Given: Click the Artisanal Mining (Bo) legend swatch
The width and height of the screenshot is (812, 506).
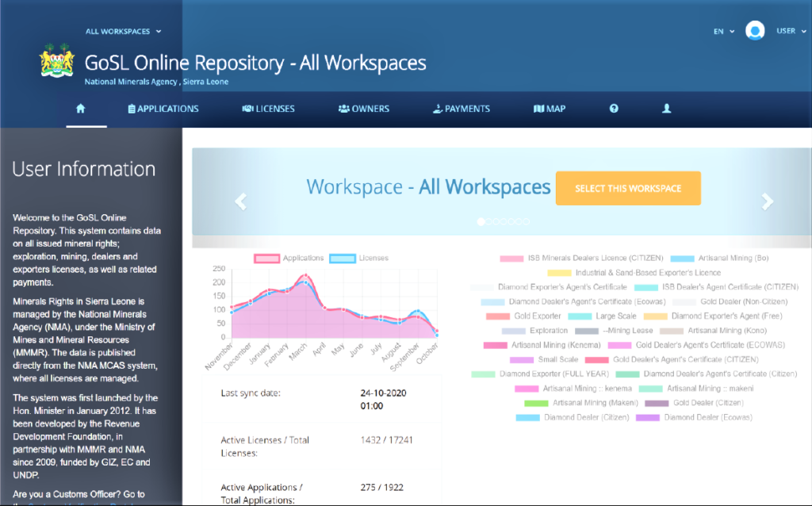Looking at the screenshot, I should pyautogui.click(x=682, y=259).
